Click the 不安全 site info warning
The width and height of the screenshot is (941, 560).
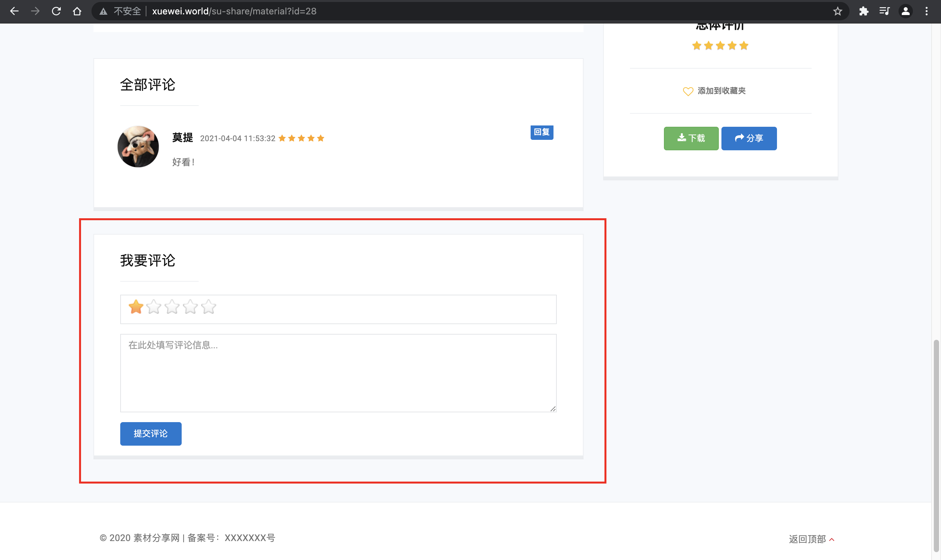(120, 11)
